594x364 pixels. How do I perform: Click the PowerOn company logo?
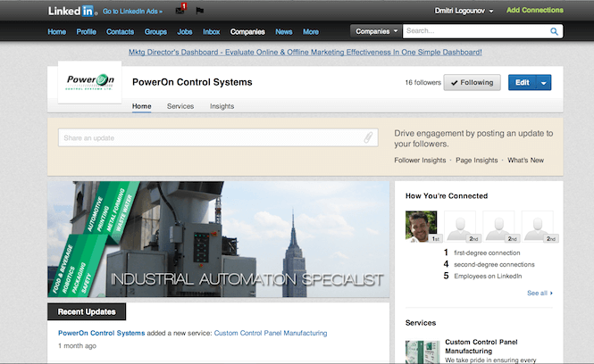[x=90, y=82]
